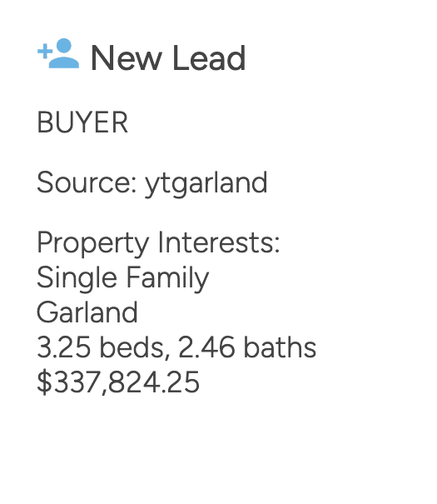Viewport: 437px width, 504px height.
Task: Click the 2.46 baths value
Action: point(247,347)
